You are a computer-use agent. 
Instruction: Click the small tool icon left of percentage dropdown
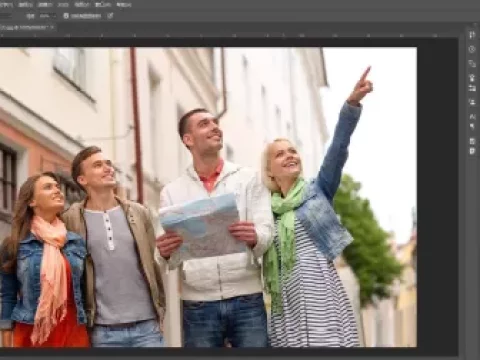tap(30, 16)
